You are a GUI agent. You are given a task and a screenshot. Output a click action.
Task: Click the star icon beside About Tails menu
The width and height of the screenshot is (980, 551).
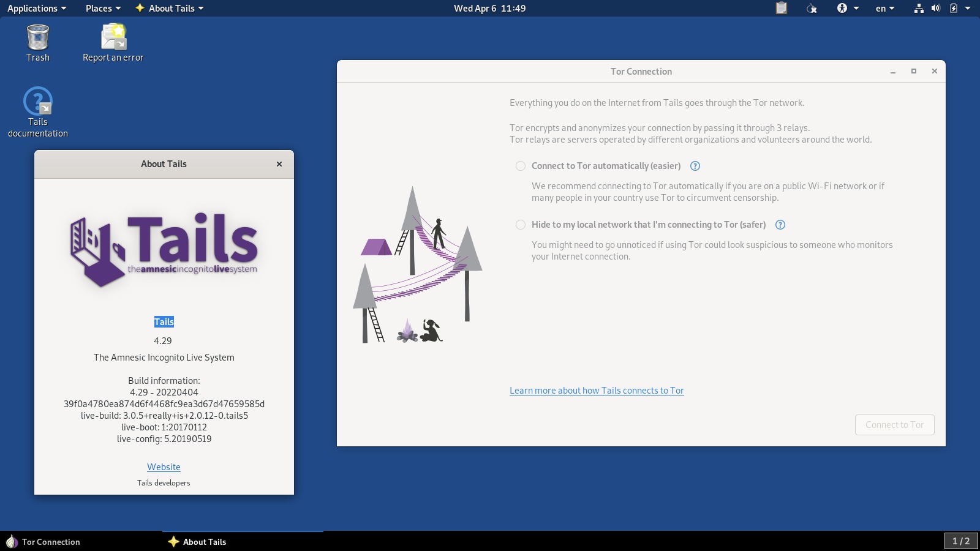click(140, 8)
